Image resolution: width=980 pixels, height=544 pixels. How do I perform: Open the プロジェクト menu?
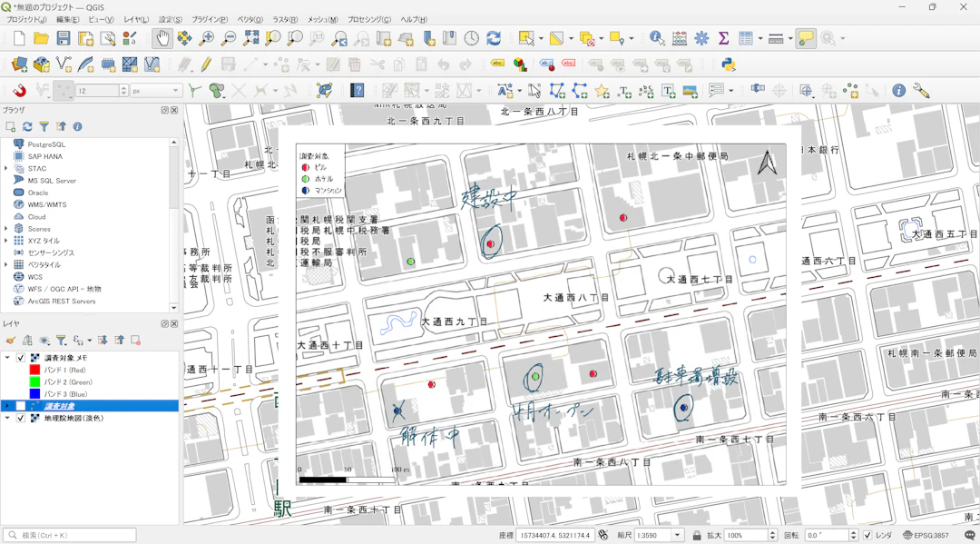coord(26,19)
